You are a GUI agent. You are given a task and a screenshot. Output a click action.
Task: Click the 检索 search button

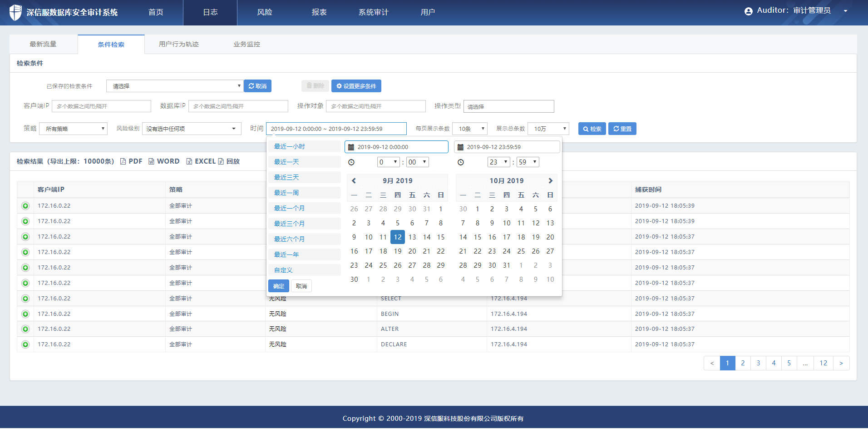point(592,129)
